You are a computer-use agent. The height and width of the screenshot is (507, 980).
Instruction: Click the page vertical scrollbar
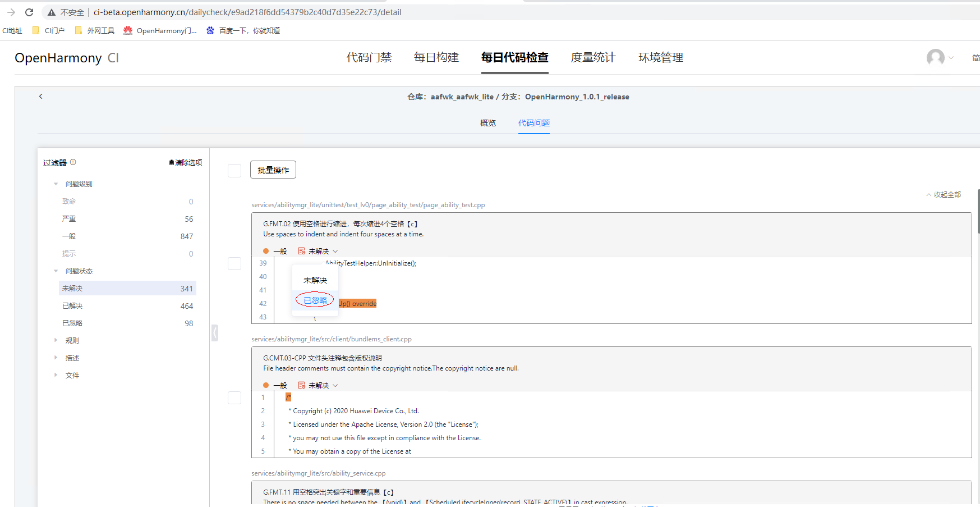[978, 211]
